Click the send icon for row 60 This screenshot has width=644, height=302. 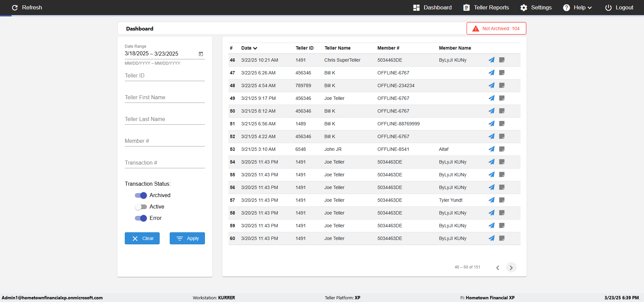tap(491, 238)
